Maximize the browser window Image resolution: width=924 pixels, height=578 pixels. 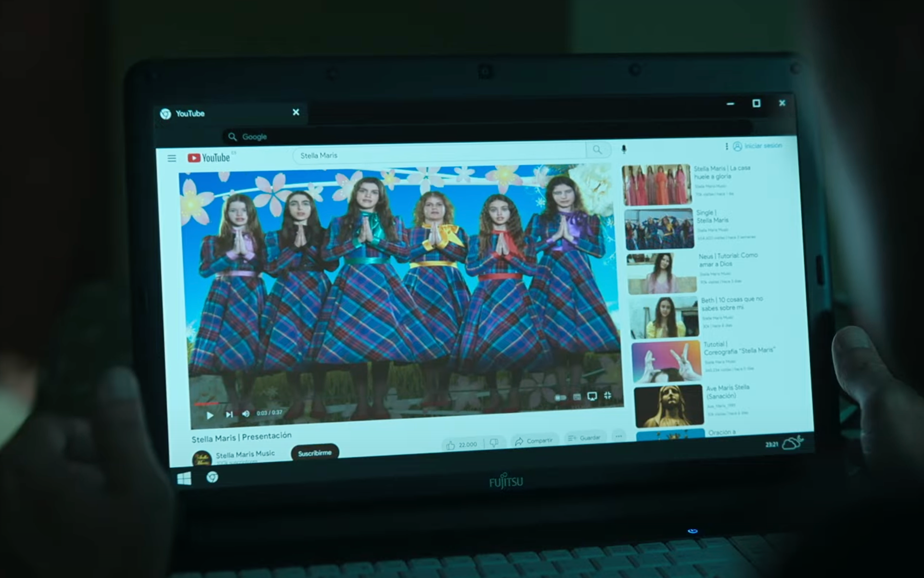pyautogui.click(x=757, y=104)
